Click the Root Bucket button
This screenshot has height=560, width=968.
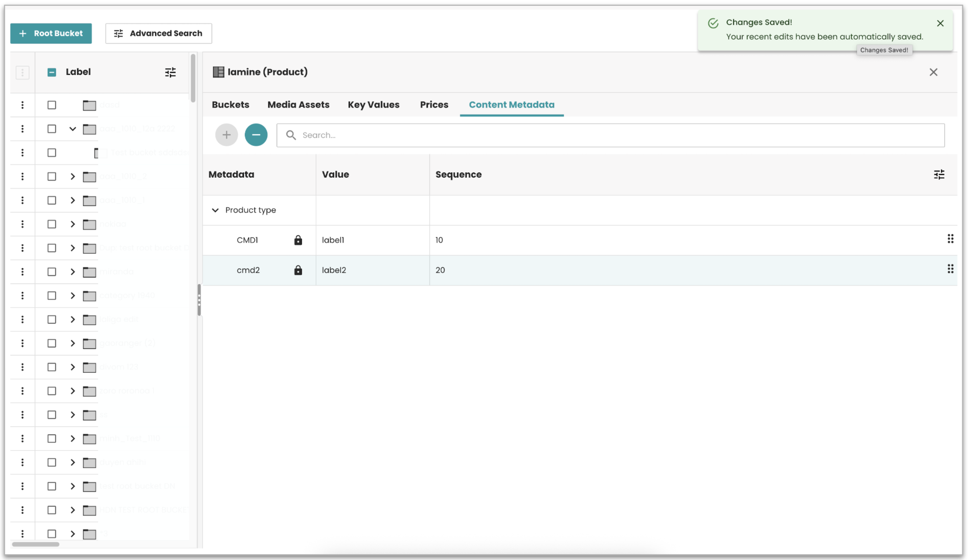[51, 33]
